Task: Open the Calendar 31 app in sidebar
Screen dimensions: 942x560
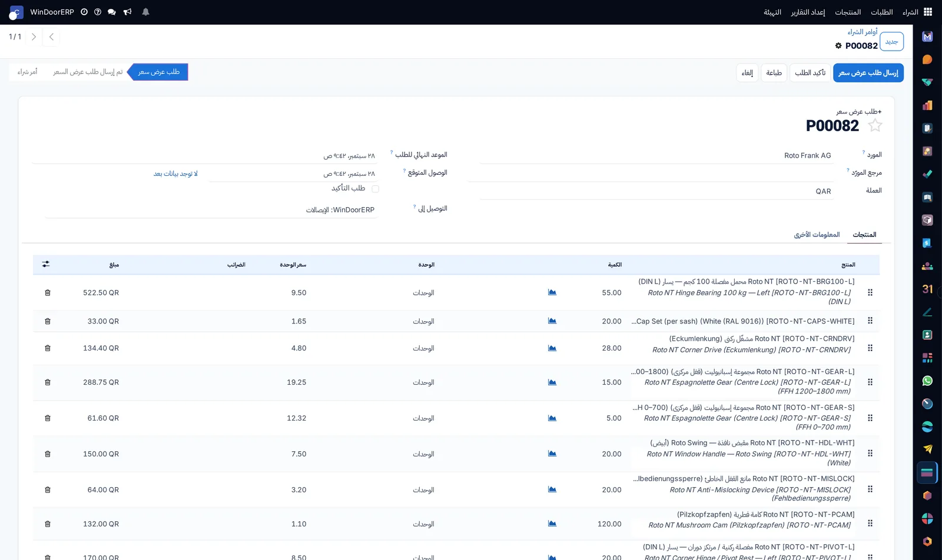Action: click(927, 289)
